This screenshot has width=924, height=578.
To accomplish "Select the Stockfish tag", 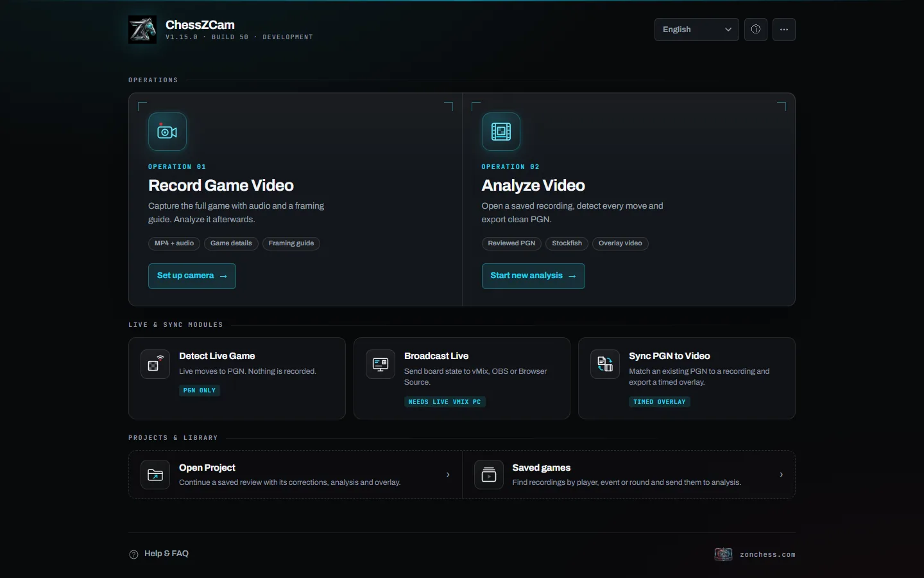I will (x=567, y=243).
